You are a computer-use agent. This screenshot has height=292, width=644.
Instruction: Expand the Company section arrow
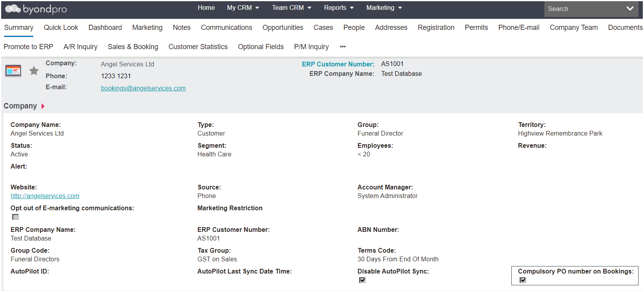[43, 106]
